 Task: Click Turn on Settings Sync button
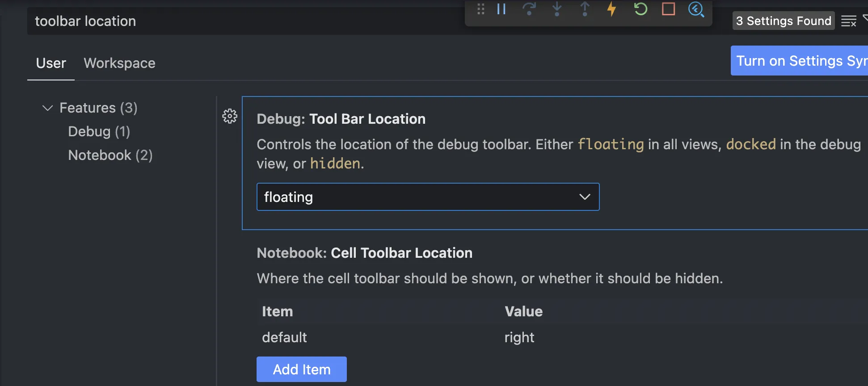(x=800, y=61)
